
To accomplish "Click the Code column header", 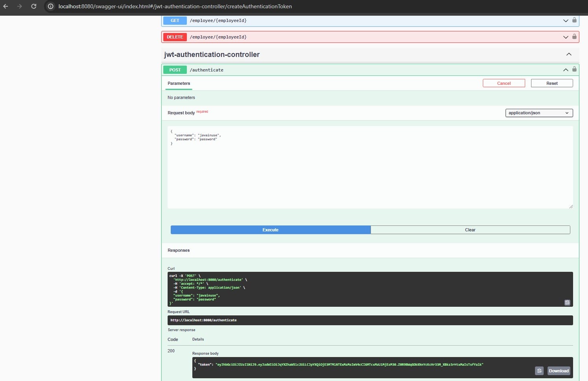I will 173,339.
